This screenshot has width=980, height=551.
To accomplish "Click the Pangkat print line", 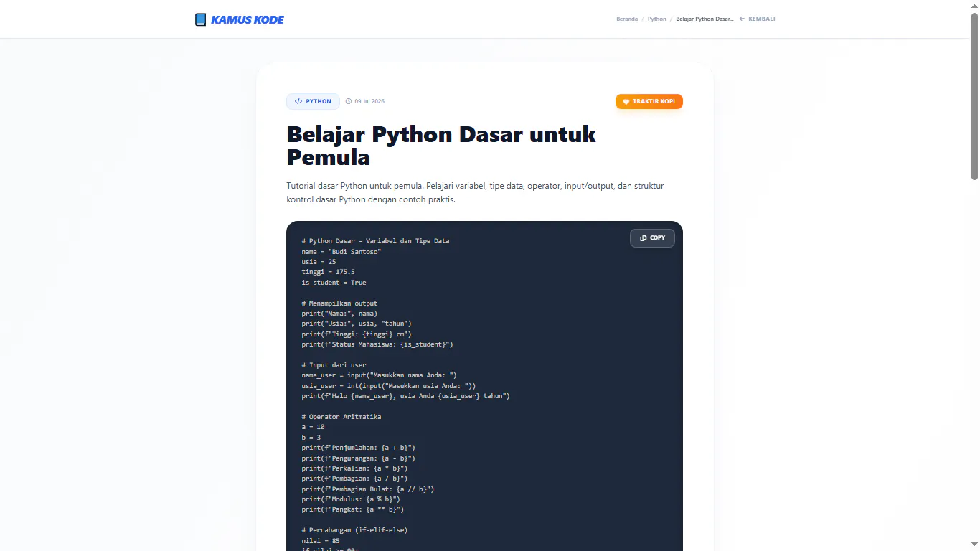I will point(352,510).
